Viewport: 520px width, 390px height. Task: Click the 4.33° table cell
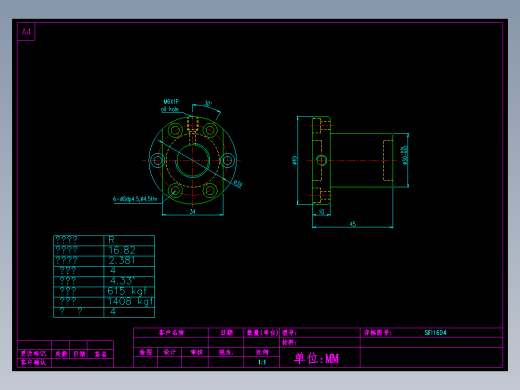pos(123,281)
